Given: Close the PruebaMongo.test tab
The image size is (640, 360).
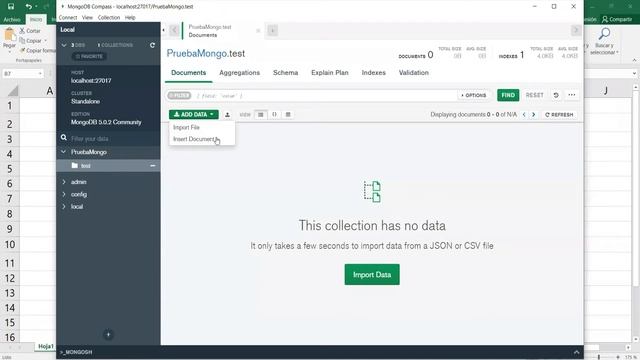Looking at the screenshot, I should pos(258,31).
